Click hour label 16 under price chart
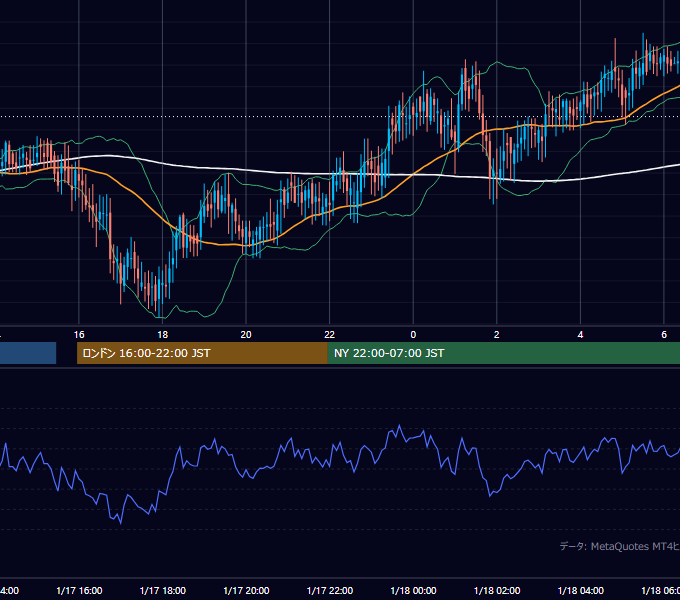Viewport: 680px width, 600px height. coord(79,335)
